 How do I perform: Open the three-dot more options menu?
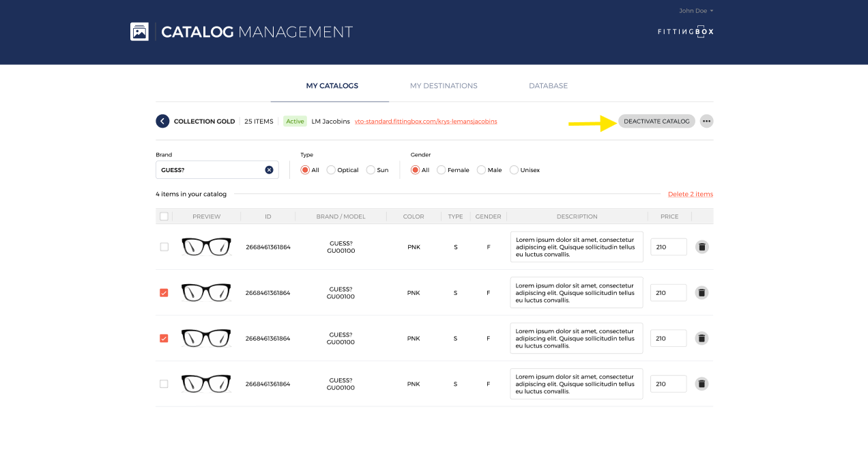tap(706, 121)
